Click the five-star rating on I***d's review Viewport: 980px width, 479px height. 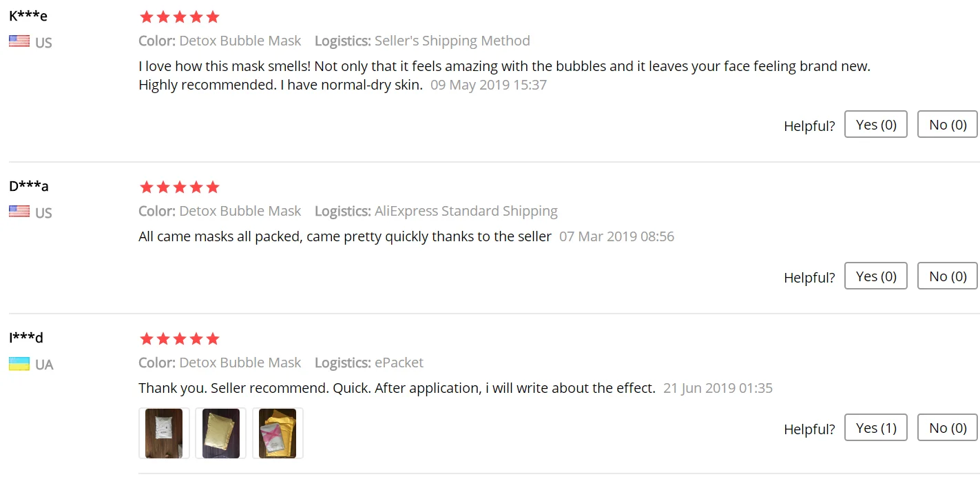pos(179,338)
